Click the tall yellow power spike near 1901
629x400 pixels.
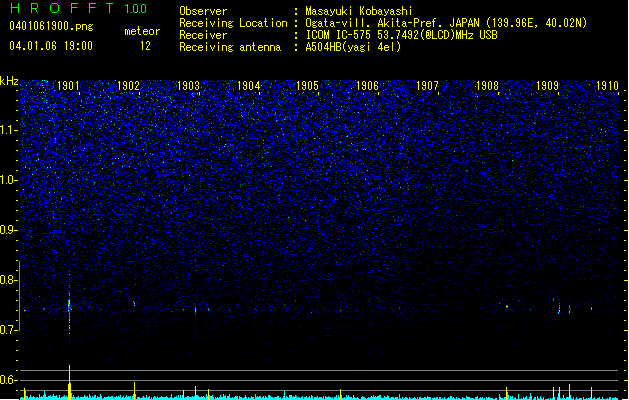(69, 381)
